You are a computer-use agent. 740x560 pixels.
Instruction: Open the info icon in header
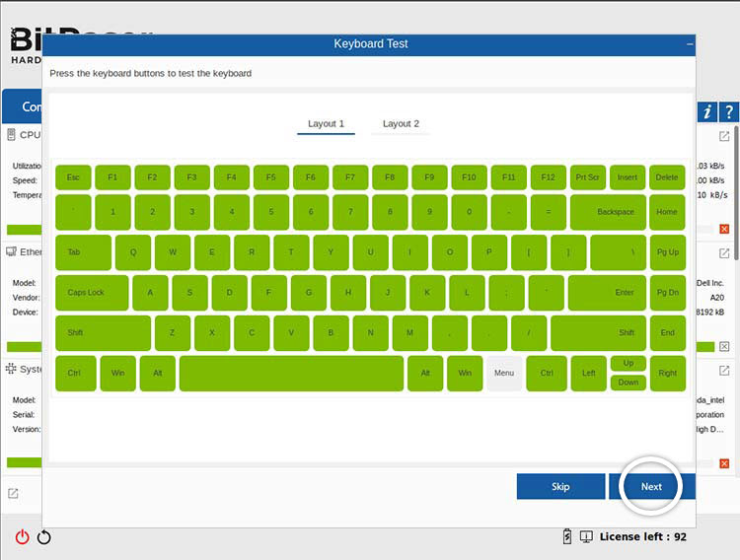[x=707, y=112]
